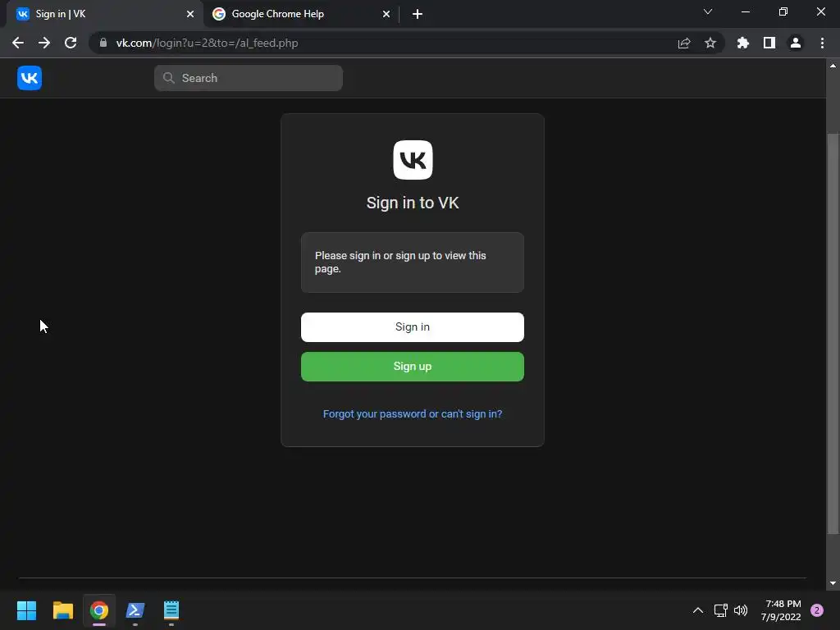This screenshot has height=630, width=840.
Task: Open the Forgot your password link
Action: (x=413, y=414)
